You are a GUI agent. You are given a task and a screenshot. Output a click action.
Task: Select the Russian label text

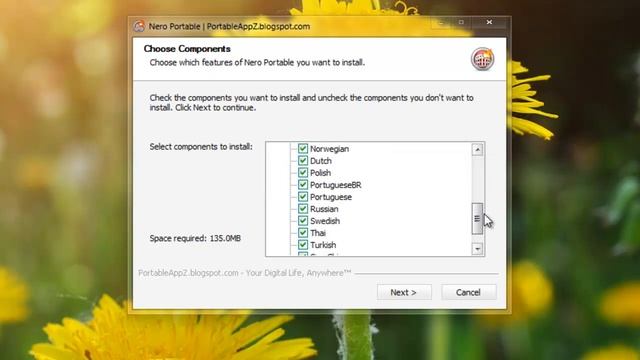point(324,209)
